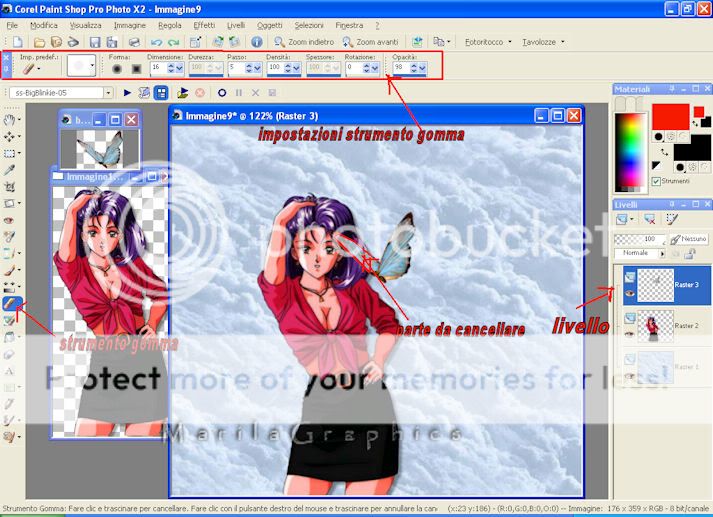This screenshot has width=713, height=517.
Task: Click the Zoom avanti button
Action: (x=371, y=42)
